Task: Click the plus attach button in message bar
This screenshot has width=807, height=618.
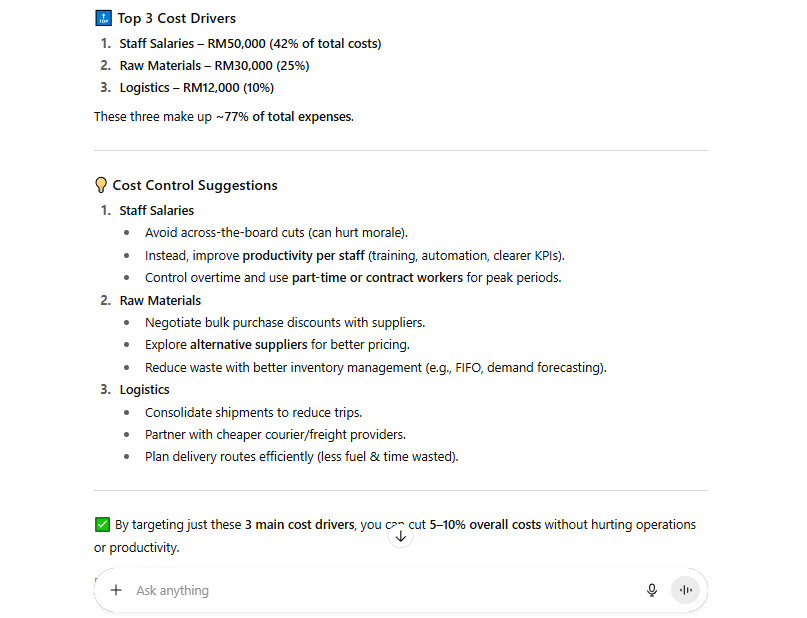Action: [x=116, y=590]
